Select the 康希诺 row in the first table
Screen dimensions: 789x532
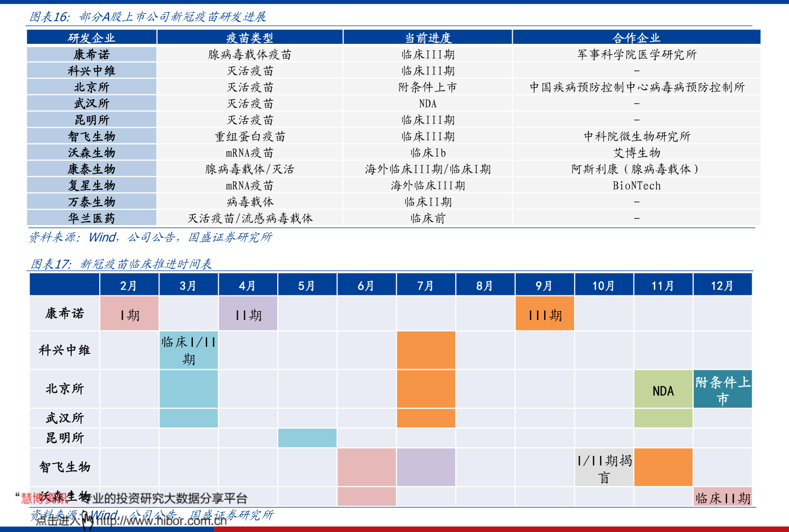pyautogui.click(x=393, y=54)
